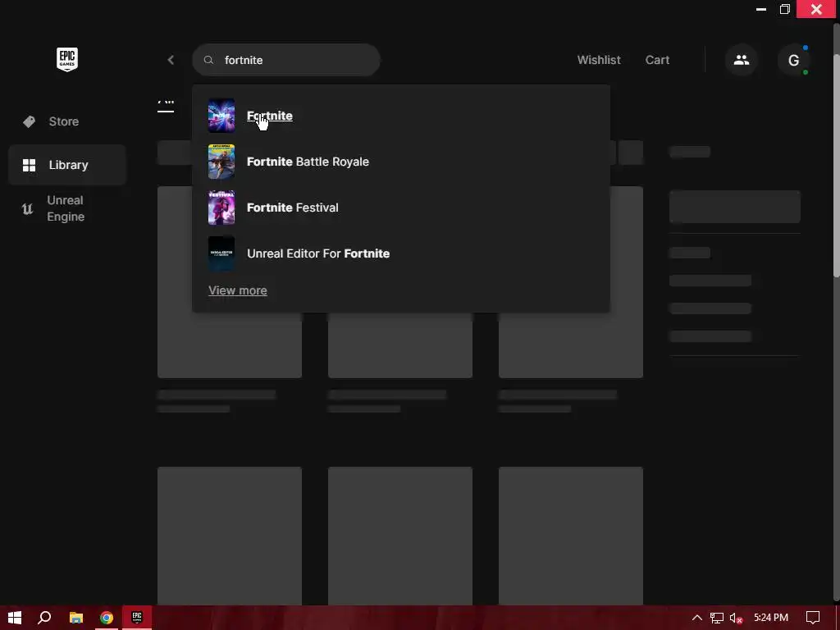Open File Explorer from taskbar

[76, 618]
